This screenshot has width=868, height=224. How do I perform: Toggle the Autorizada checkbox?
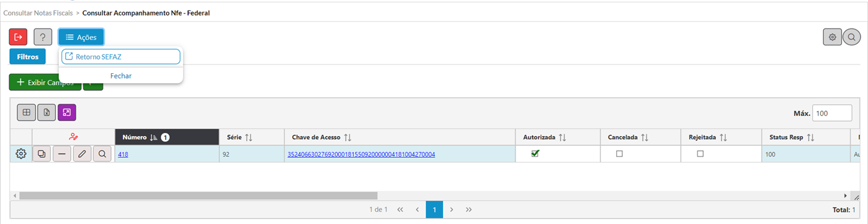click(x=535, y=154)
